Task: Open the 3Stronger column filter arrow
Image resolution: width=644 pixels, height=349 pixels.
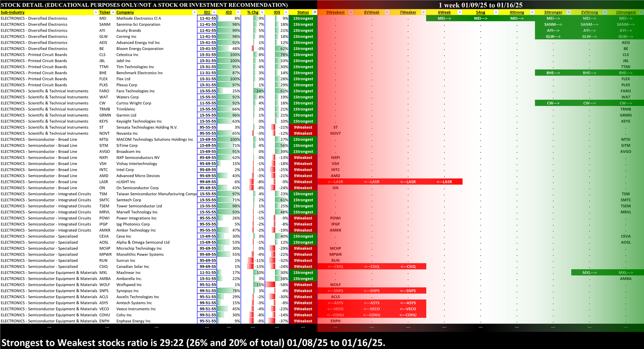Action: click(x=568, y=12)
